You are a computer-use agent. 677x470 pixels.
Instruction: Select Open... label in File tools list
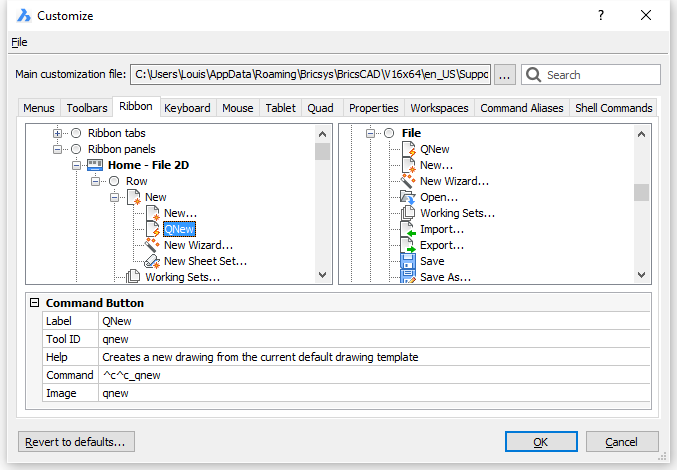[439, 197]
